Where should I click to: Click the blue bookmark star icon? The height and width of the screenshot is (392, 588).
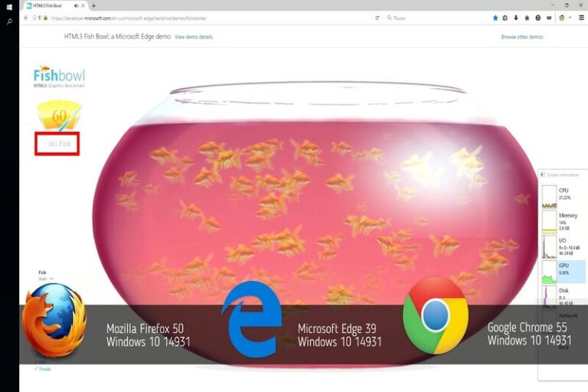(x=495, y=18)
